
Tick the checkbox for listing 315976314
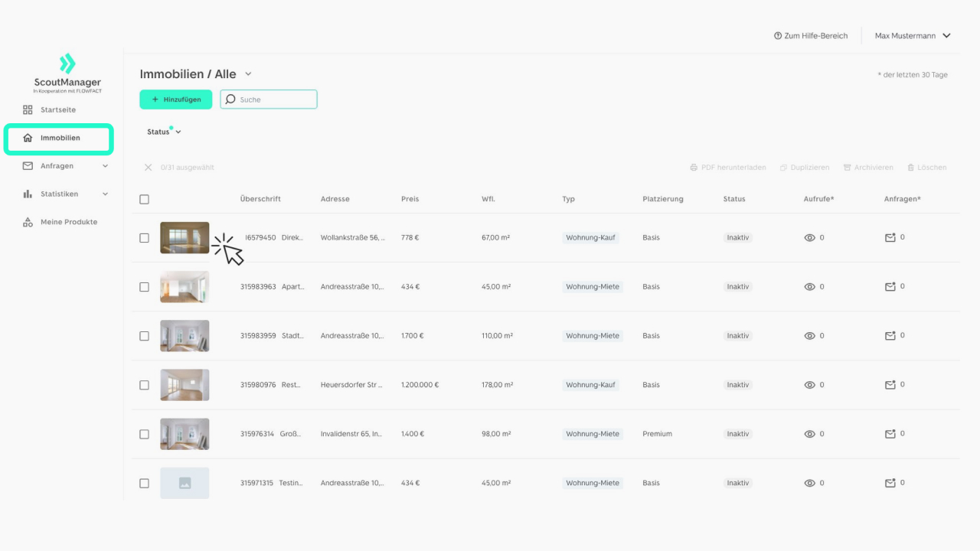[144, 434]
